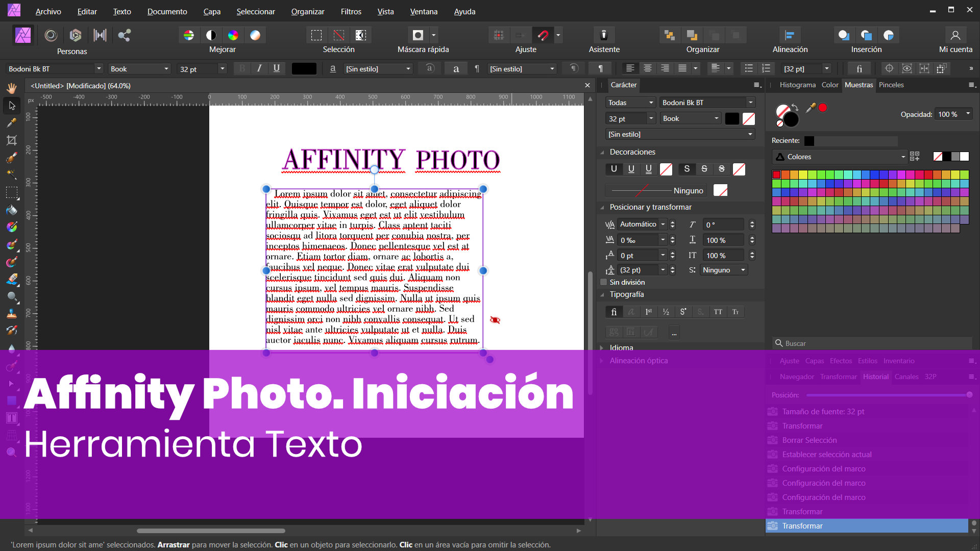This screenshot has height=551, width=980.
Task: Close the Untitled document tab
Action: [587, 85]
